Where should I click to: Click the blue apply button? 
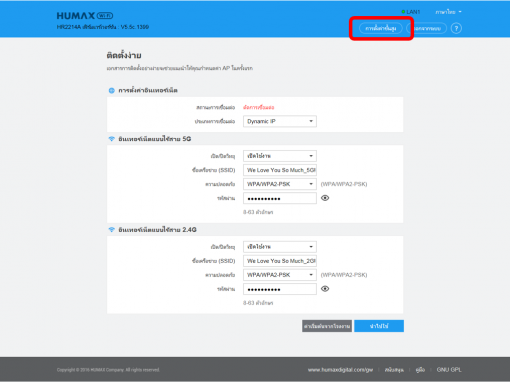point(379,326)
